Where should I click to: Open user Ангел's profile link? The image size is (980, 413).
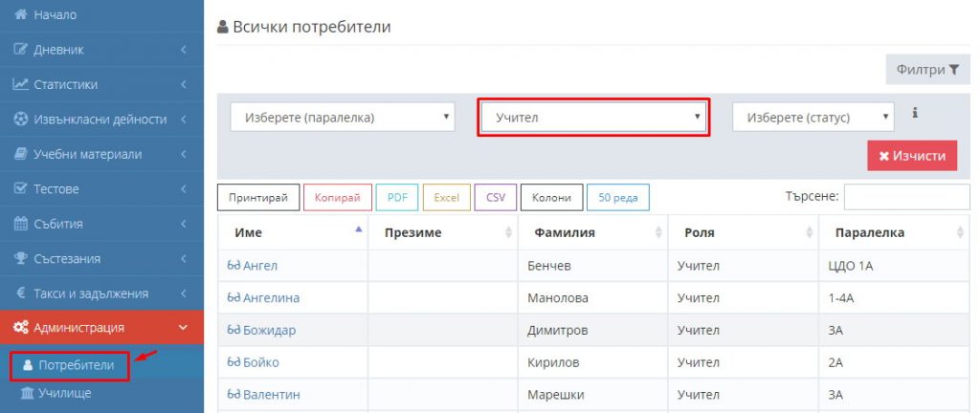260,266
